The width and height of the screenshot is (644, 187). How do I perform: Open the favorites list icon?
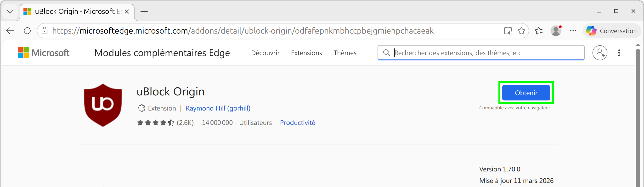(x=538, y=31)
